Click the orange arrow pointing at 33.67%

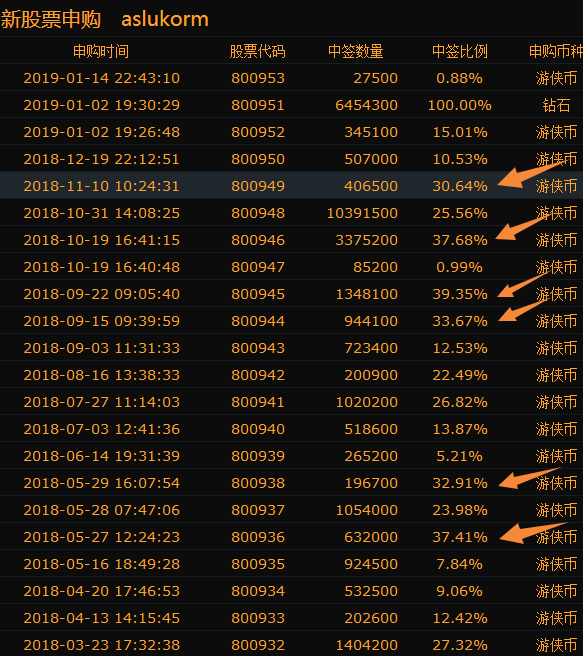(x=523, y=309)
